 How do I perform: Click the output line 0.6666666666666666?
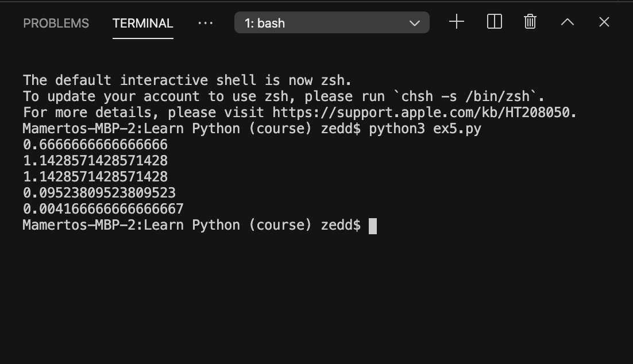tap(95, 145)
